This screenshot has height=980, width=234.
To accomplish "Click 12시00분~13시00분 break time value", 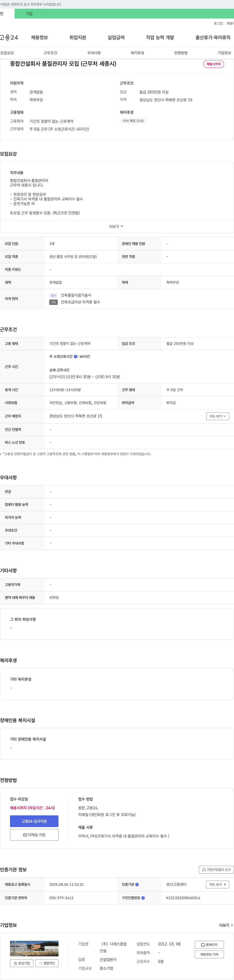I will click(x=65, y=390).
